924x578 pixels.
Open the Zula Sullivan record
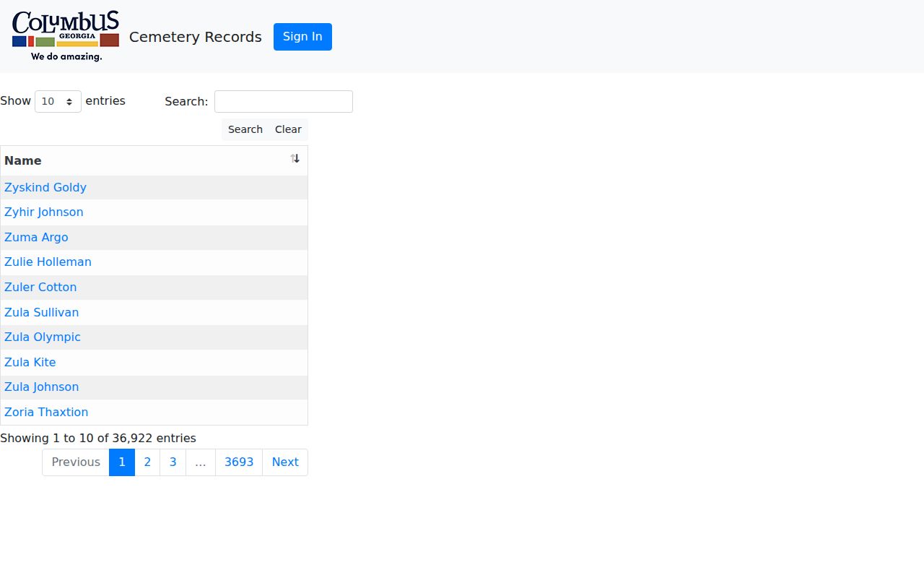point(42,312)
